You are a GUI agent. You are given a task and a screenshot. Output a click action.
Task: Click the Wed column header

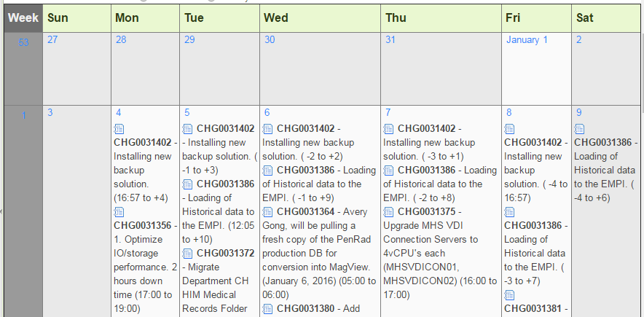pos(320,18)
